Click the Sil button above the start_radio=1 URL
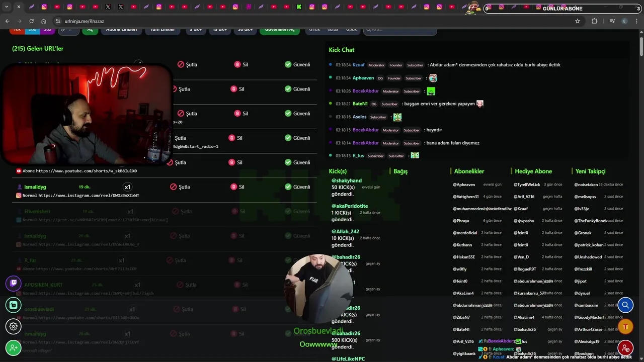The width and height of the screenshot is (644, 362). [x=236, y=138]
